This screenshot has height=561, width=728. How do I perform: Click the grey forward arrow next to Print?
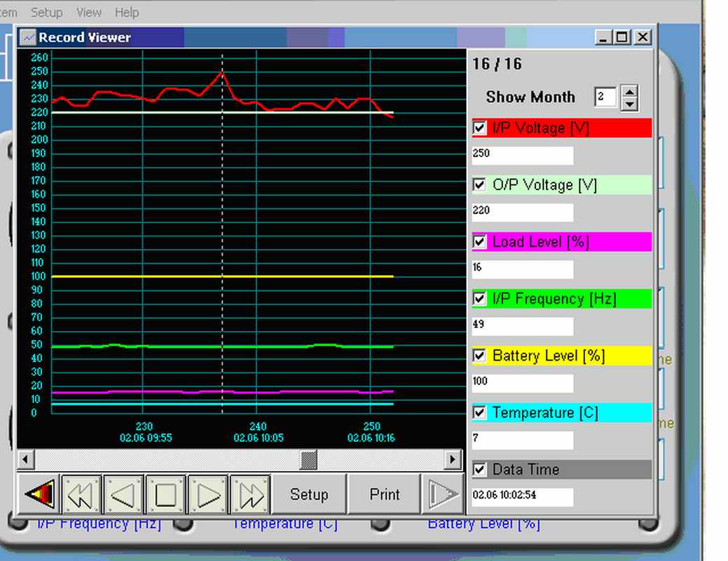coord(441,494)
